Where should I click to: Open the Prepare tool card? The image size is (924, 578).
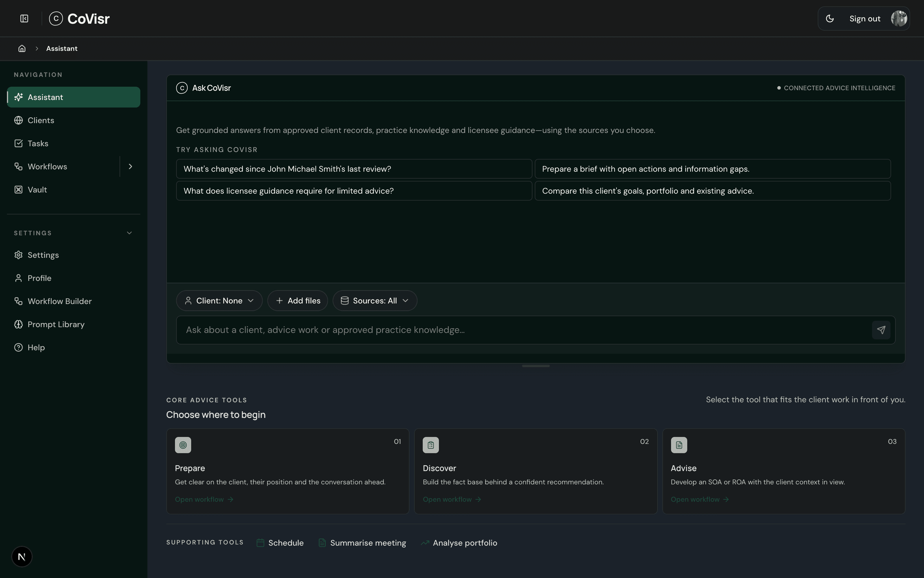tap(288, 471)
